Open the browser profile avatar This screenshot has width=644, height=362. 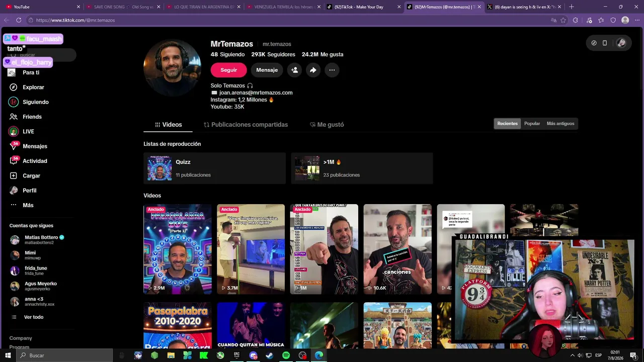[625, 20]
